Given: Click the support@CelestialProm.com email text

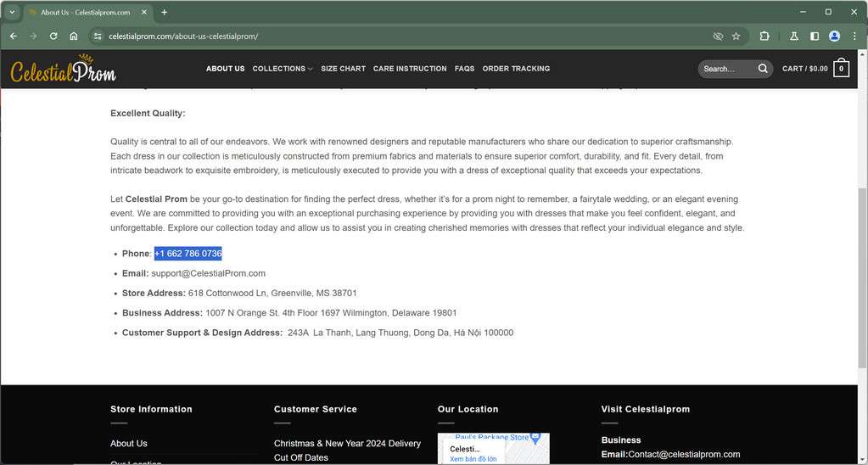Looking at the screenshot, I should (x=208, y=273).
